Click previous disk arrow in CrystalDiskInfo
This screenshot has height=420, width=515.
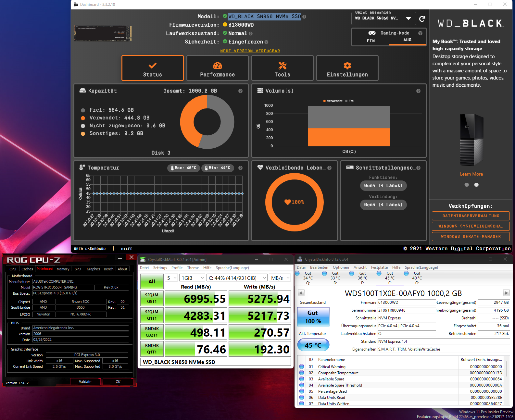click(x=301, y=293)
